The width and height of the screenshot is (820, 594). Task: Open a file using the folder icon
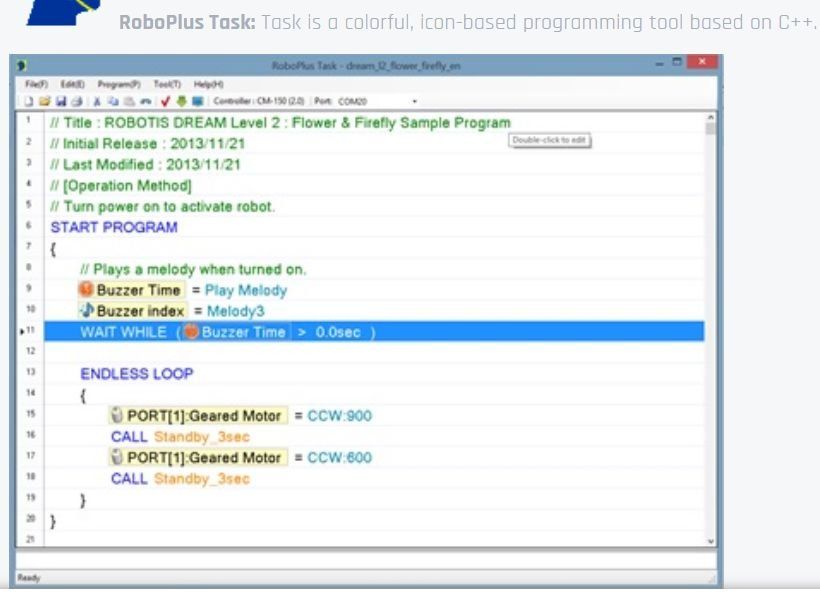44,101
